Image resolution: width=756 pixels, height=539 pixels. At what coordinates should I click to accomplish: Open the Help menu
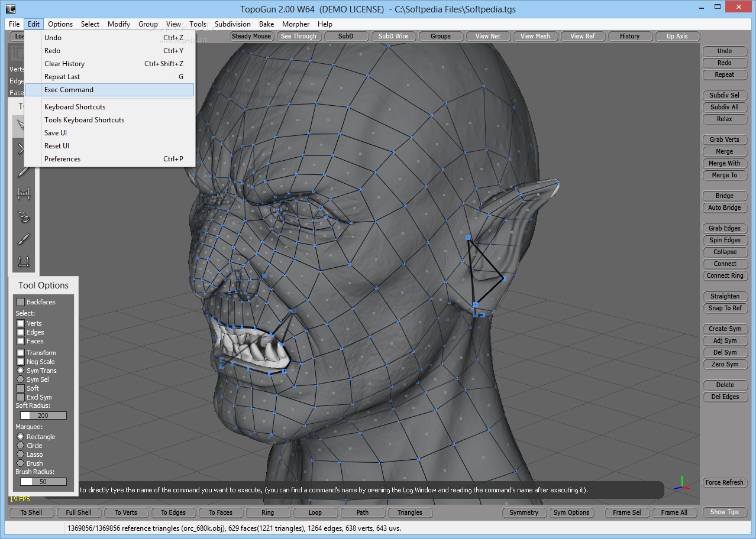pos(325,24)
